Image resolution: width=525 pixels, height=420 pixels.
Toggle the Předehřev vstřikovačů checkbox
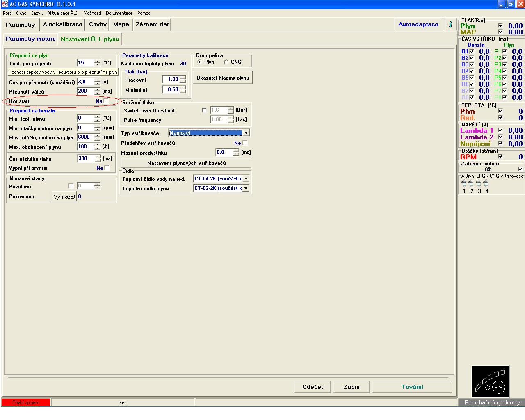pos(245,143)
